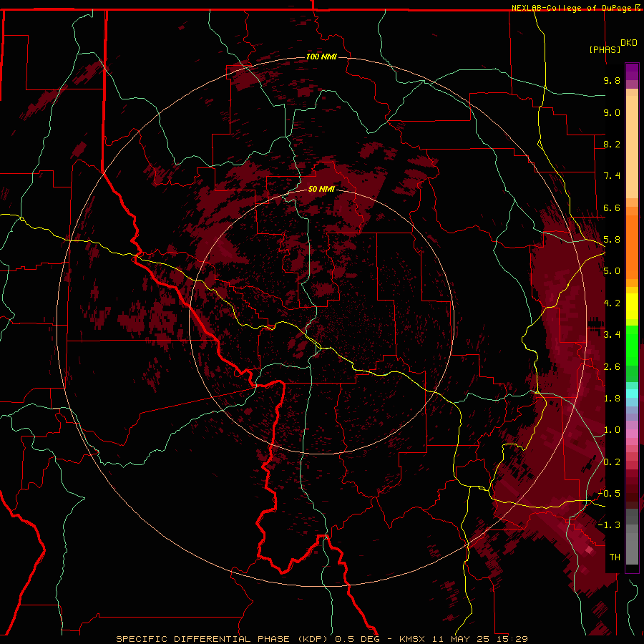Click the 1.8 value on the scale
The height and width of the screenshot is (644, 644).
[x=612, y=399]
